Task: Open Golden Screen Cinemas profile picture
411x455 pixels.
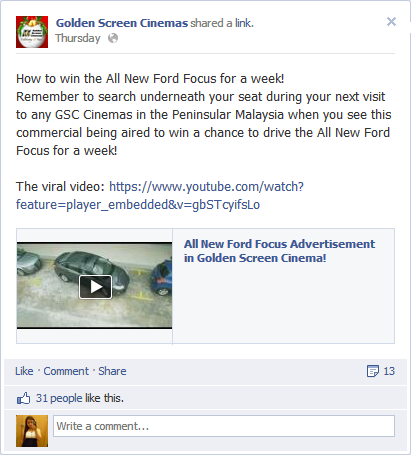Action: click(32, 32)
